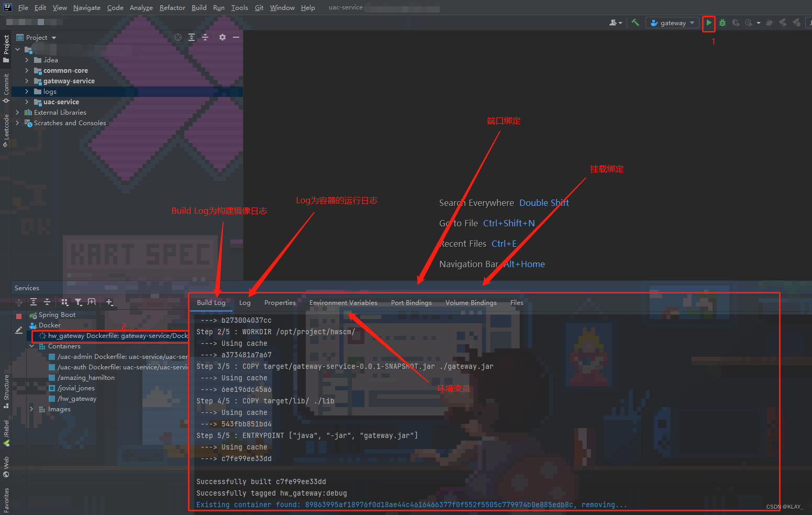Run with Coverage shield icon

736,23
